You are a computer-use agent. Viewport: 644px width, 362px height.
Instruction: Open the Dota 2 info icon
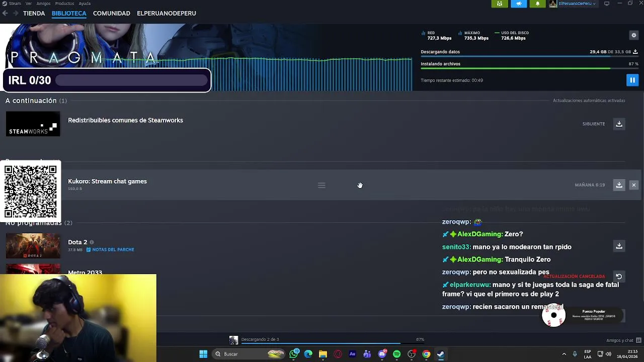point(92,242)
